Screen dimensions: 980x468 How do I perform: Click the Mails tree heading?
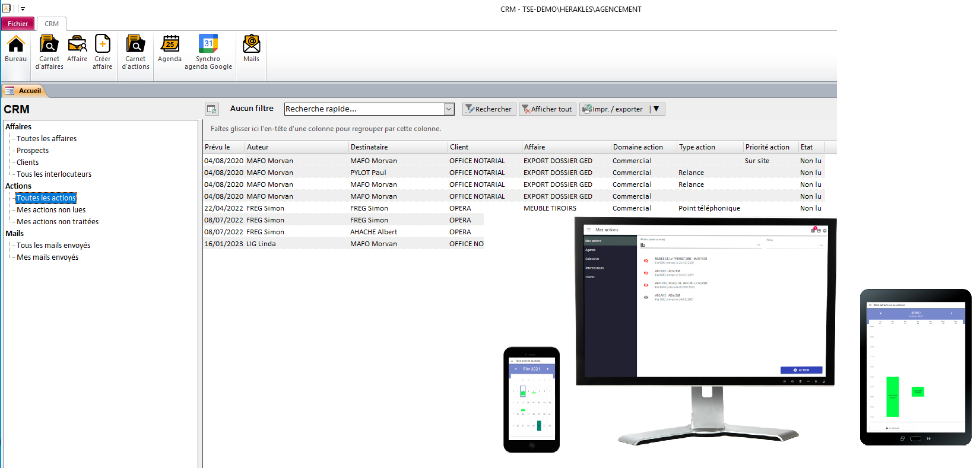[x=14, y=233]
